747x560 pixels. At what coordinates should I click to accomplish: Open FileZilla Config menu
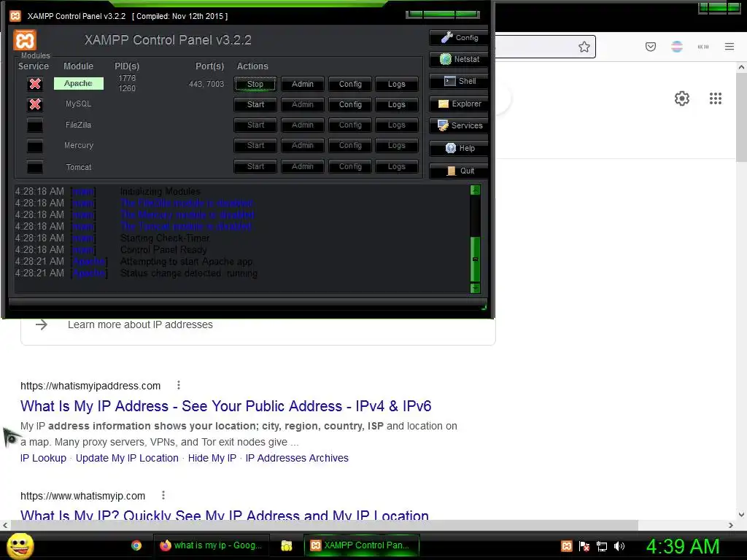click(350, 125)
